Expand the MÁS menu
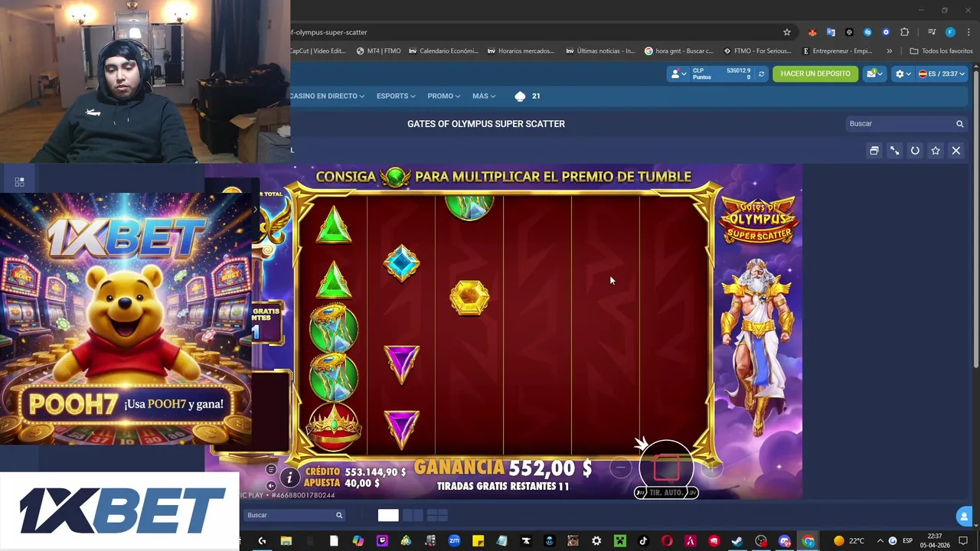The height and width of the screenshot is (551, 980). (484, 96)
